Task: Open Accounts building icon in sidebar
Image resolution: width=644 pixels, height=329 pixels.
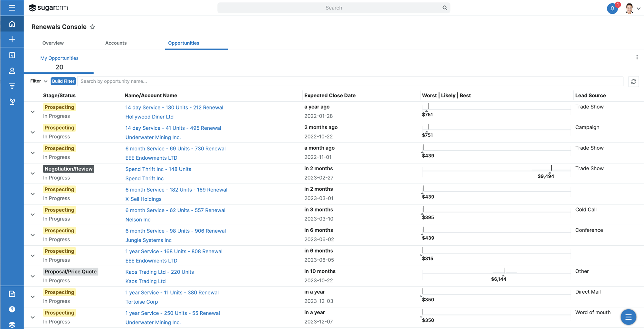Action: 12,55
